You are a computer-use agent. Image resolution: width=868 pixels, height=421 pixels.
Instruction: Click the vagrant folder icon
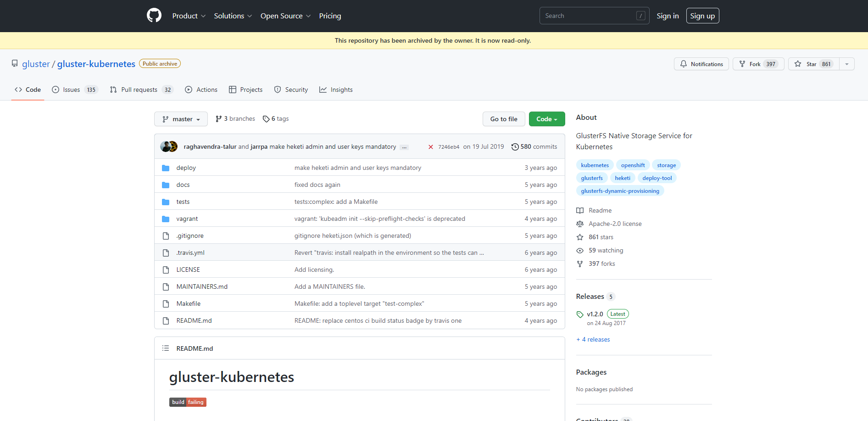coord(166,219)
